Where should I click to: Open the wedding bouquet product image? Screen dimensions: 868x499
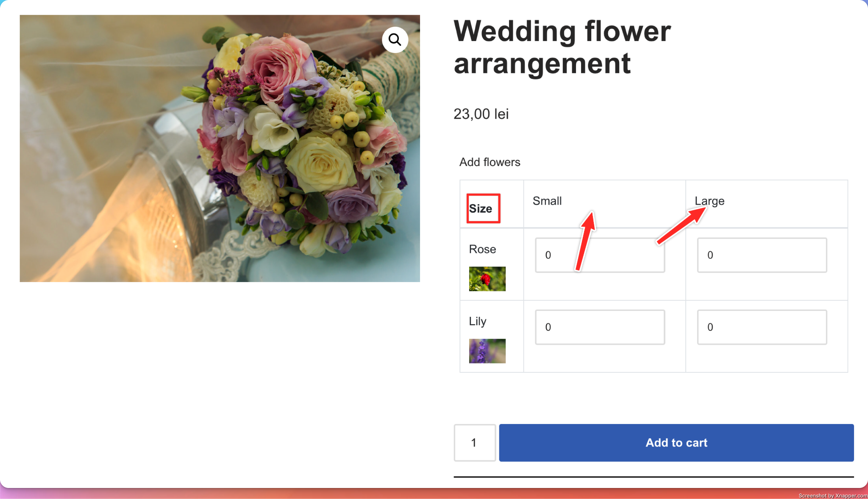point(220,148)
